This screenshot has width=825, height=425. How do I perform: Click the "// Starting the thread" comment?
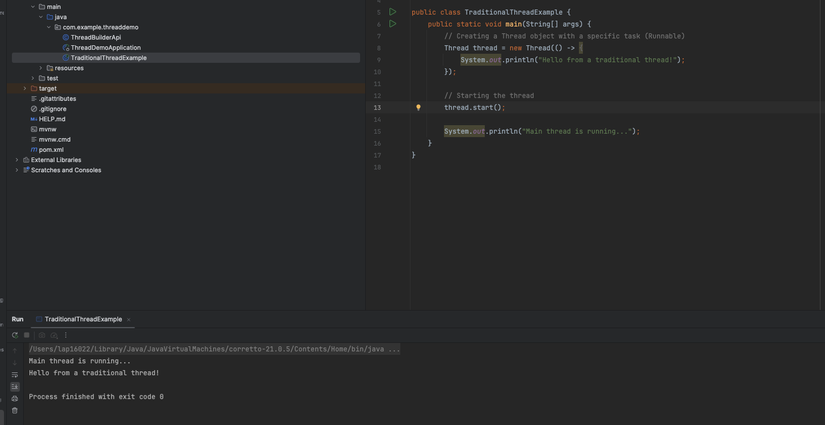point(489,96)
